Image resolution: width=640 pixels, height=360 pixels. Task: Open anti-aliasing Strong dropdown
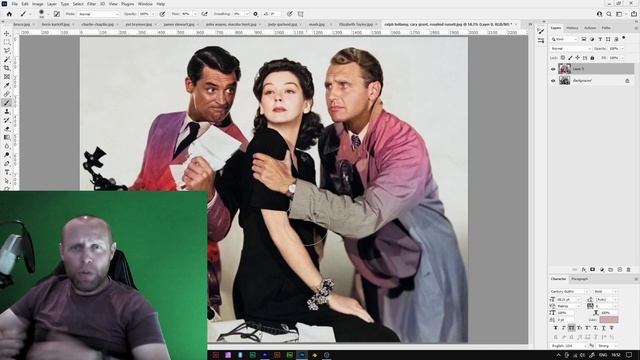coord(607,346)
